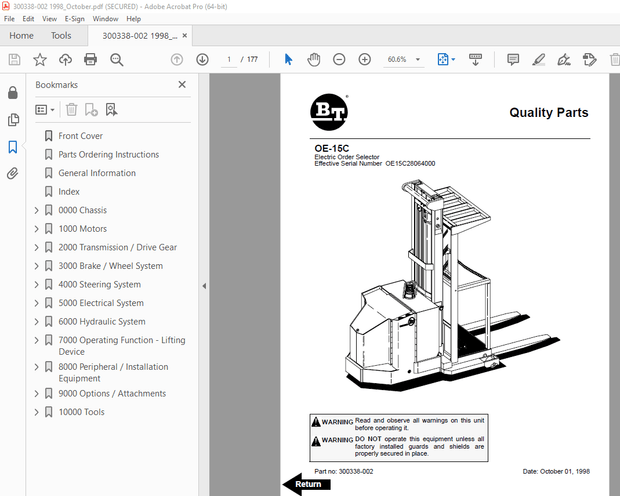The height and width of the screenshot is (496, 620).
Task: Expand the 4000 Steering System bookmark
Action: [36, 285]
